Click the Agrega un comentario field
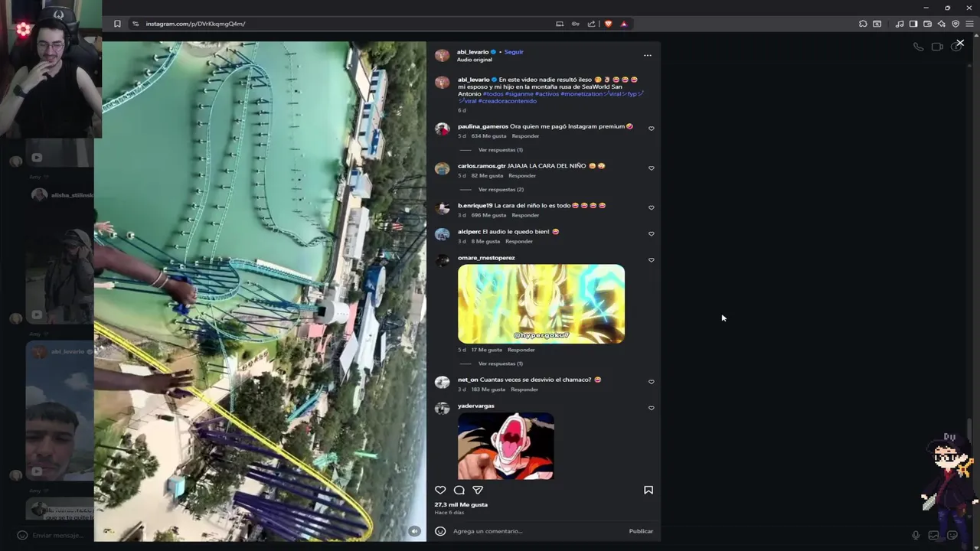This screenshot has height=551, width=980. (x=536, y=531)
